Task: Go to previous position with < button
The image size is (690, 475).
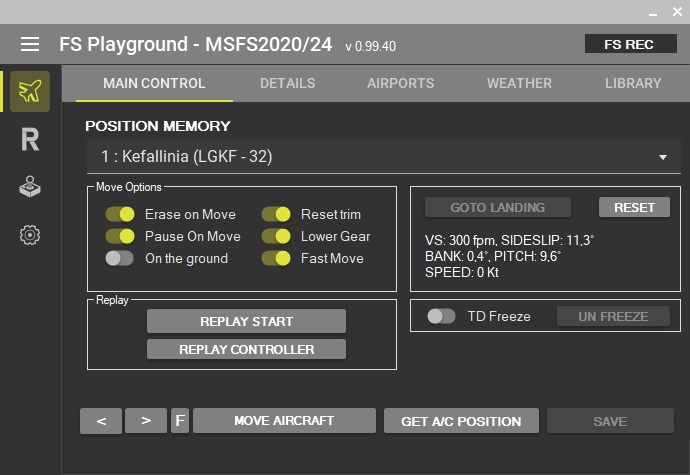Action: click(x=101, y=421)
